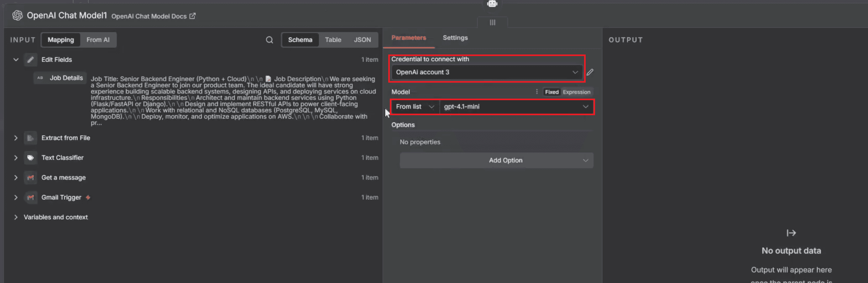Search input data with magnifier icon
868x283 pixels.
269,40
